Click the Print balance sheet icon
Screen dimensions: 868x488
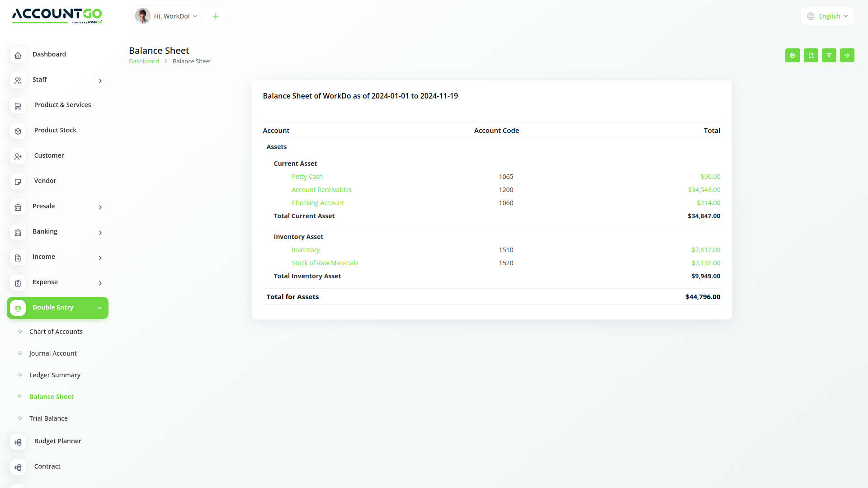point(793,55)
